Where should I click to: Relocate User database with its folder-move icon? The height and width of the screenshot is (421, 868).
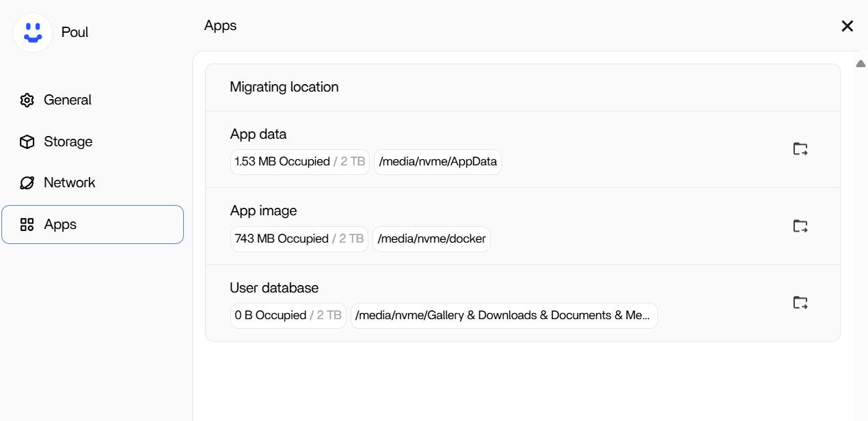coord(799,302)
